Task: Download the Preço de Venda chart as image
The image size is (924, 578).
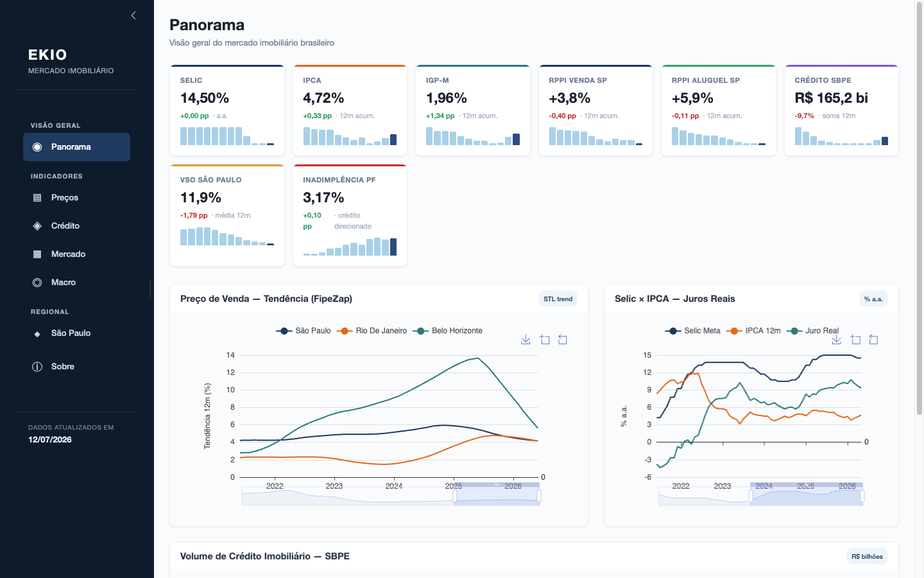Action: point(526,339)
